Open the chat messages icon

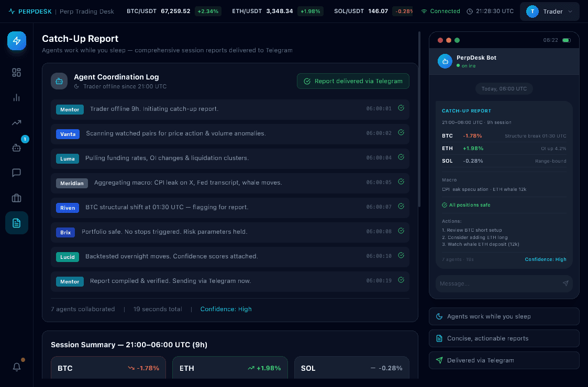pyautogui.click(x=16, y=173)
